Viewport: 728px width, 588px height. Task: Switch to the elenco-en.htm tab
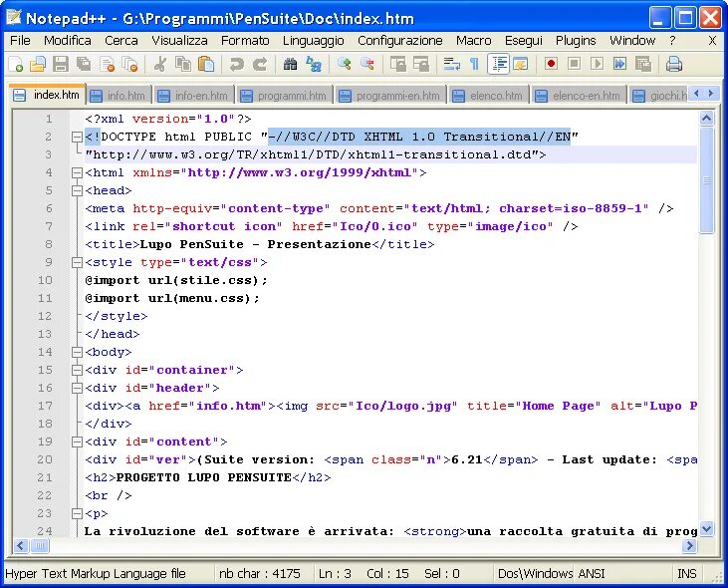[579, 96]
